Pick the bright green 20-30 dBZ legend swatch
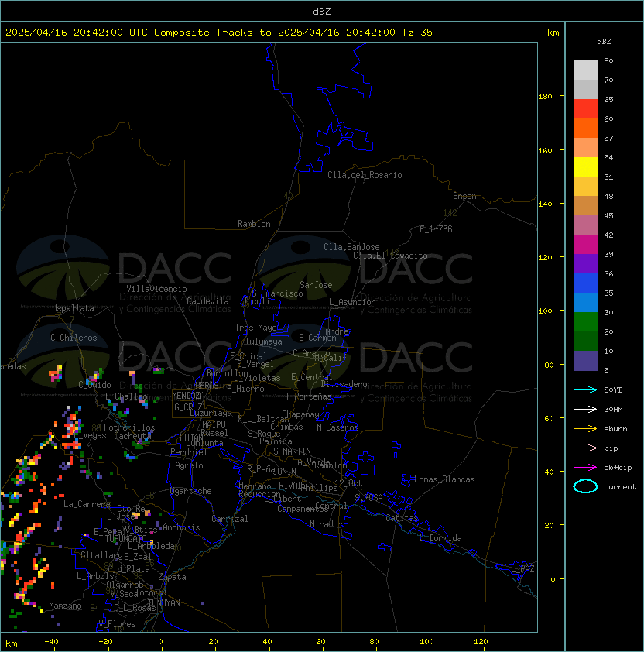 pyautogui.click(x=585, y=322)
